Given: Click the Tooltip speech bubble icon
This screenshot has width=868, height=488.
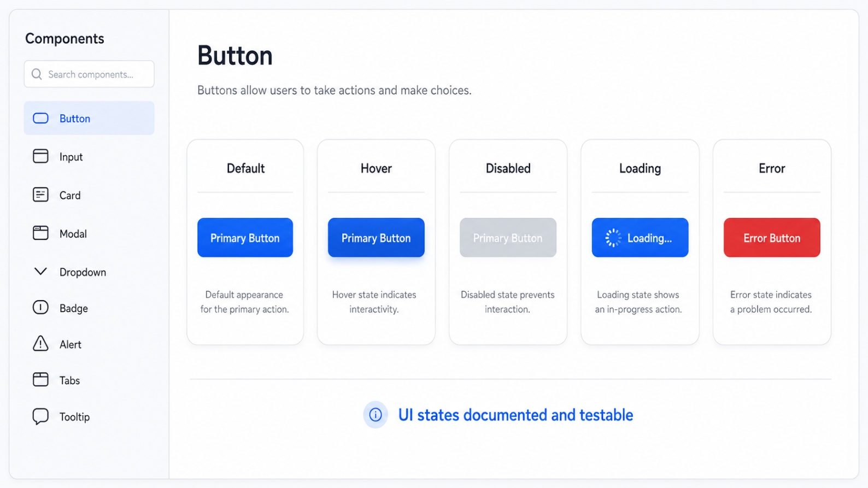Looking at the screenshot, I should (40, 416).
